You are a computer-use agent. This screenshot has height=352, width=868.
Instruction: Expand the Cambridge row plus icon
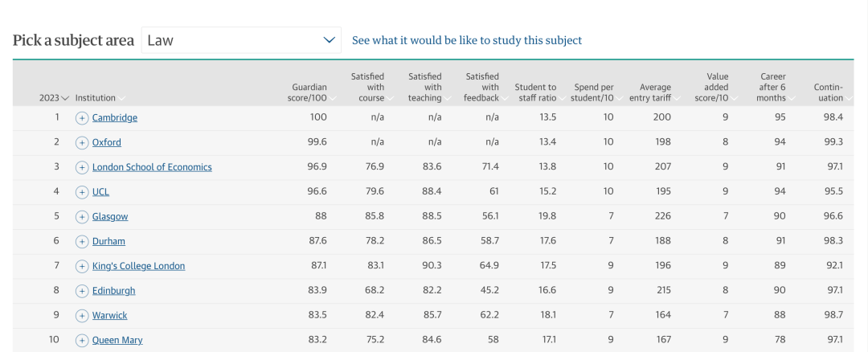point(82,118)
